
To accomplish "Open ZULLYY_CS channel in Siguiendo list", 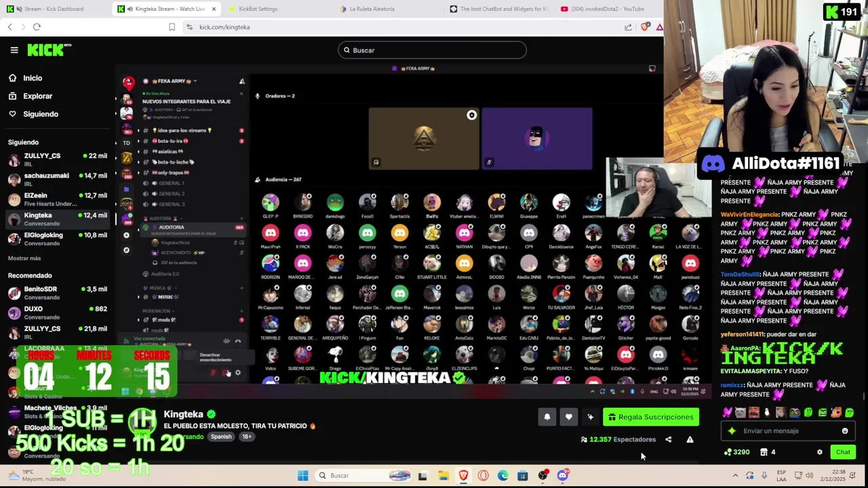I will click(58, 159).
